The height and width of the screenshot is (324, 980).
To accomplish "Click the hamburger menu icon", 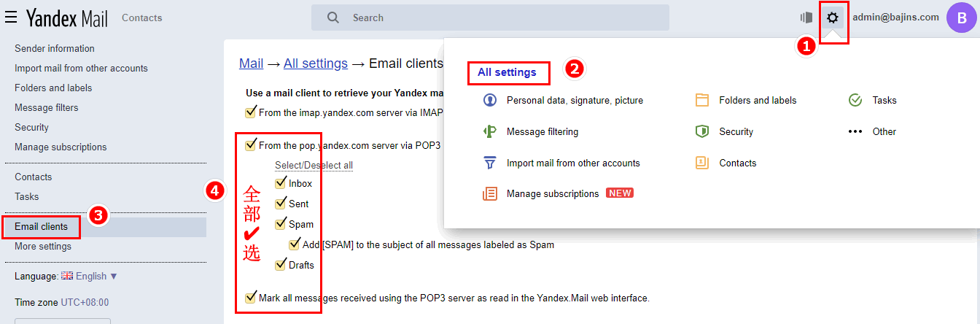I will click(11, 18).
